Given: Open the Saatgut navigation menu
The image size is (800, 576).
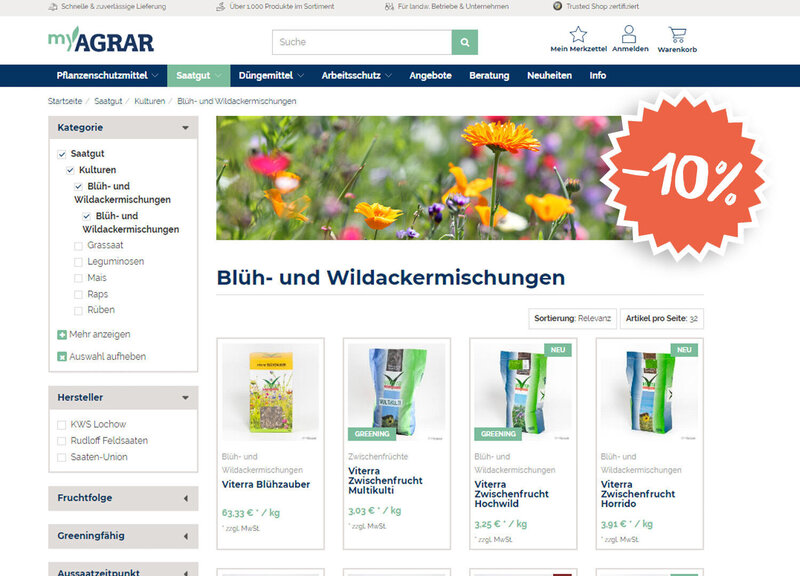Looking at the screenshot, I should tap(198, 76).
